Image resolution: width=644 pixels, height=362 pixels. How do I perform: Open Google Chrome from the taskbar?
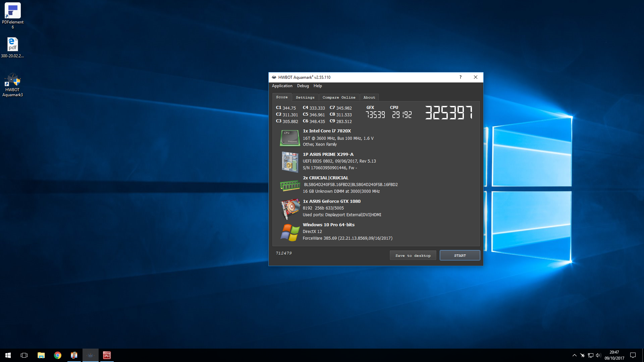[x=58, y=355]
